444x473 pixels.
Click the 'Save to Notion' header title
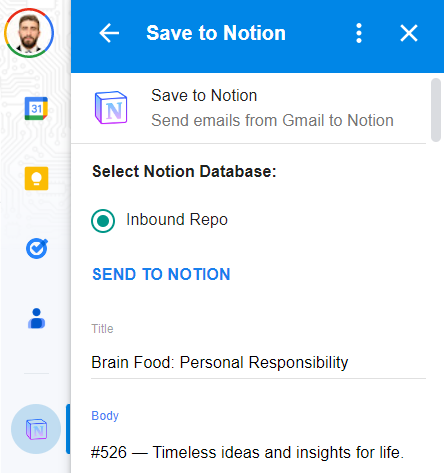tap(216, 33)
